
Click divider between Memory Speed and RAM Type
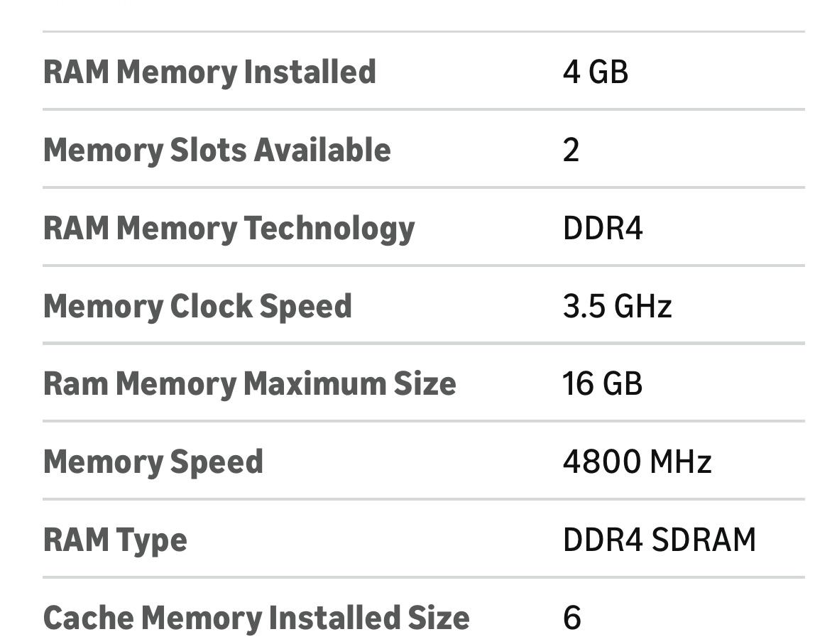coord(423,499)
